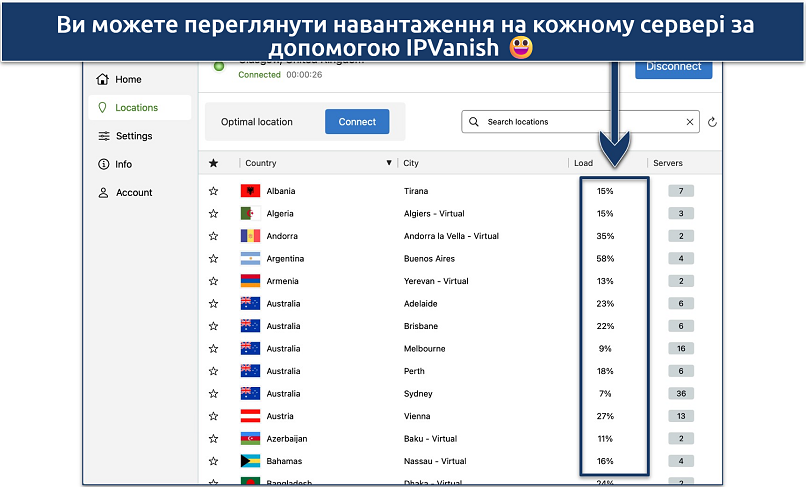The image size is (806, 487).
Task: Sort list by Servers column header
Action: [x=668, y=163]
